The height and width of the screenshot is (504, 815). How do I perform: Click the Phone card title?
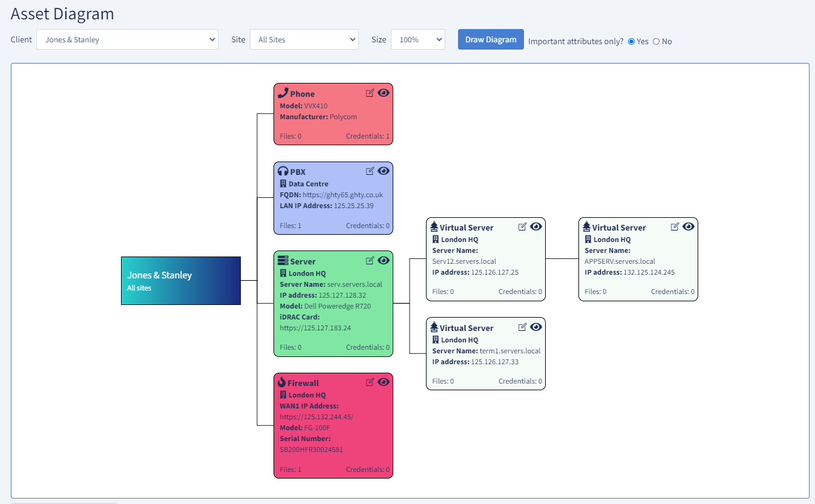303,94
